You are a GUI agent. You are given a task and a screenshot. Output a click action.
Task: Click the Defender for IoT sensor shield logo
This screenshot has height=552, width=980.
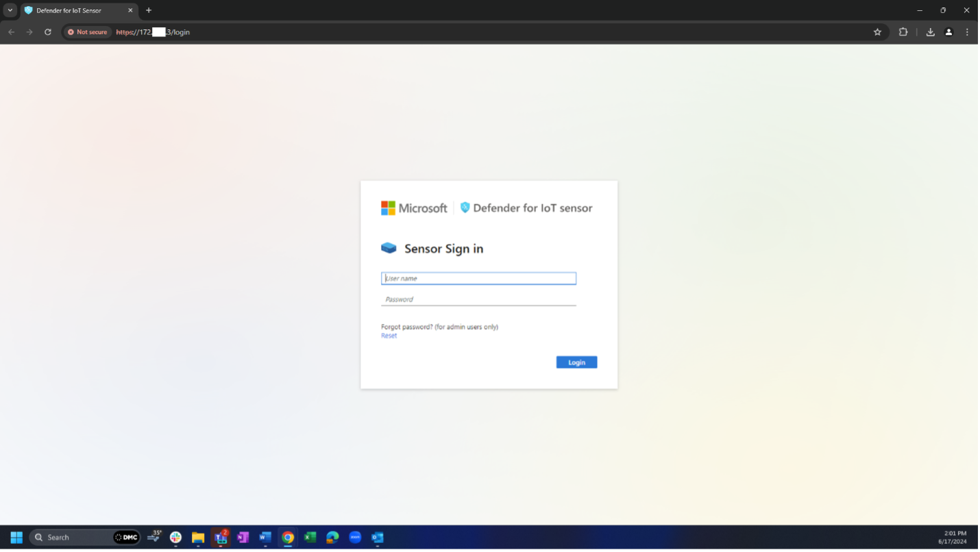(x=465, y=208)
